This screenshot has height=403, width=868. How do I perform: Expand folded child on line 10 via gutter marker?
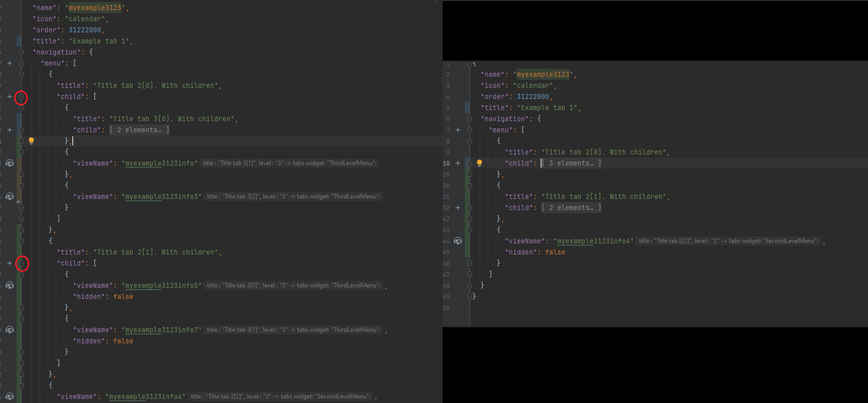[469, 163]
